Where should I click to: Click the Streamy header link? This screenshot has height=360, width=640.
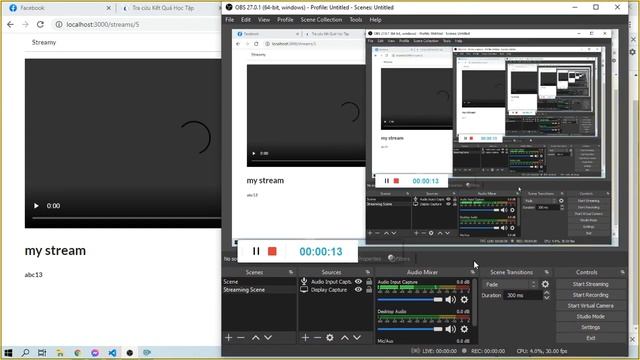pyautogui.click(x=44, y=42)
